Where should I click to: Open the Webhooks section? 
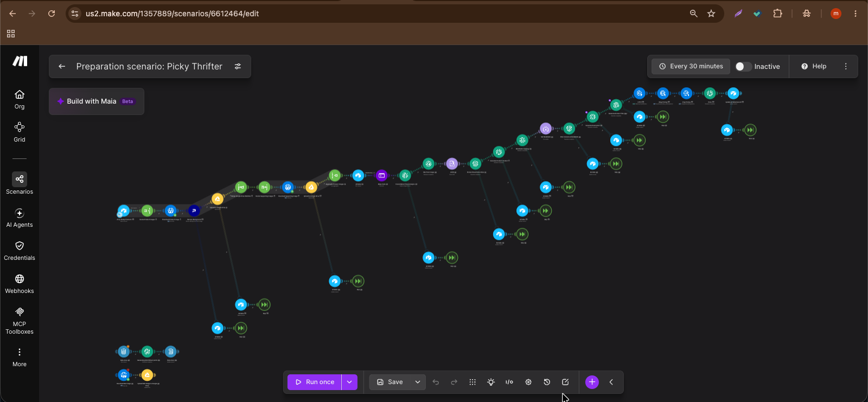pos(20,284)
